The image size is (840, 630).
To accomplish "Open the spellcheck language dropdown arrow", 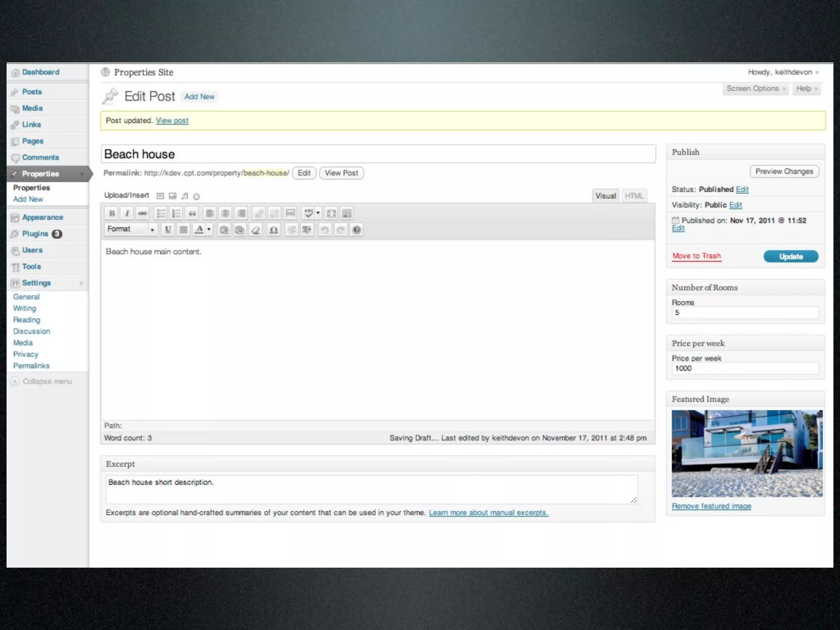I will [x=318, y=213].
